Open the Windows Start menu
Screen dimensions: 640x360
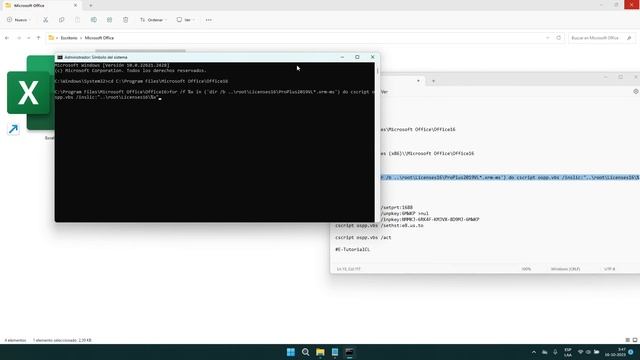tap(291, 352)
